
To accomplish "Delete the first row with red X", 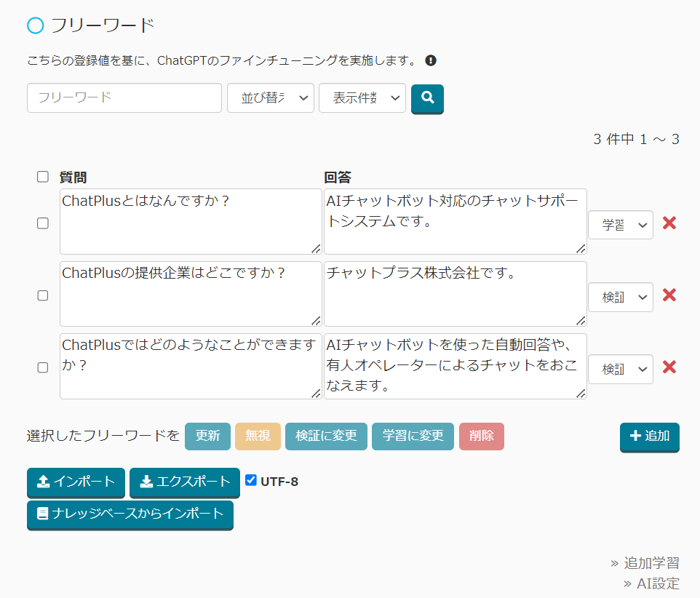I will [x=669, y=223].
